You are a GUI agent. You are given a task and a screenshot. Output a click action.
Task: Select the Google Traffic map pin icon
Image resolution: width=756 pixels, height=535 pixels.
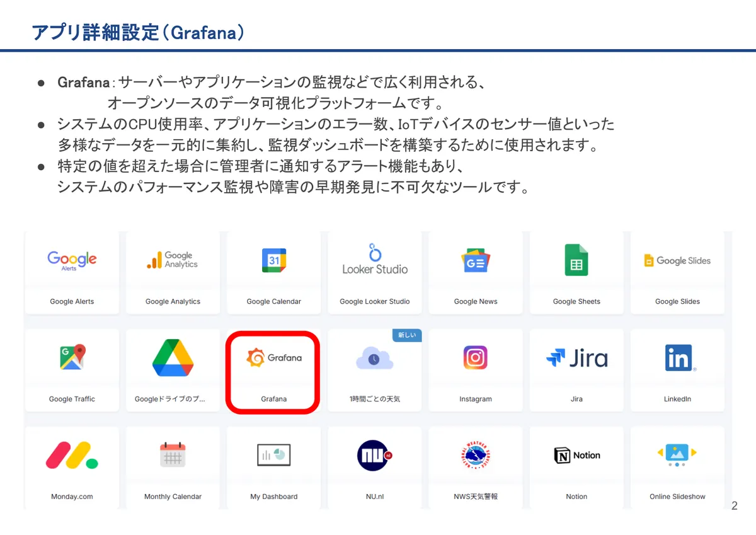[x=72, y=357]
